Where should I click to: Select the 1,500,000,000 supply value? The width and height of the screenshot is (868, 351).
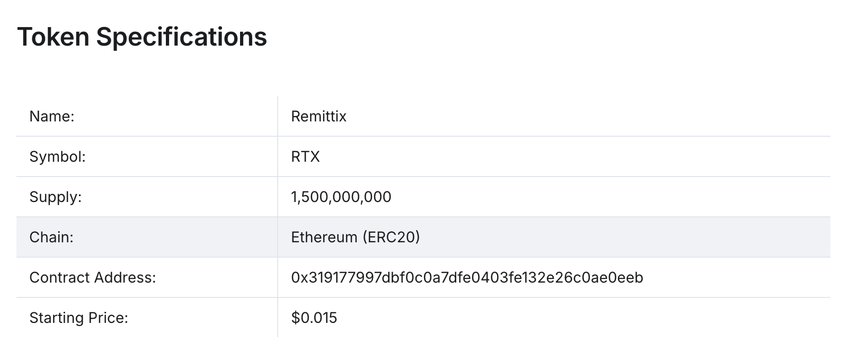[341, 197]
